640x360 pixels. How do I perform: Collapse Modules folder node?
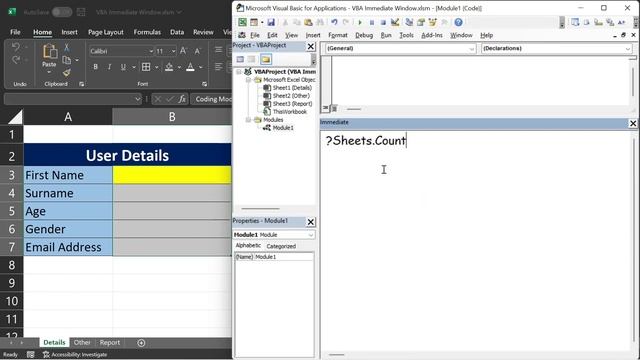(249, 120)
